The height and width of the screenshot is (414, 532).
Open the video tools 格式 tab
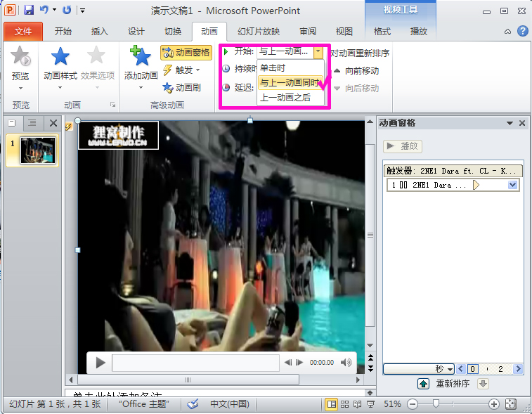(382, 32)
